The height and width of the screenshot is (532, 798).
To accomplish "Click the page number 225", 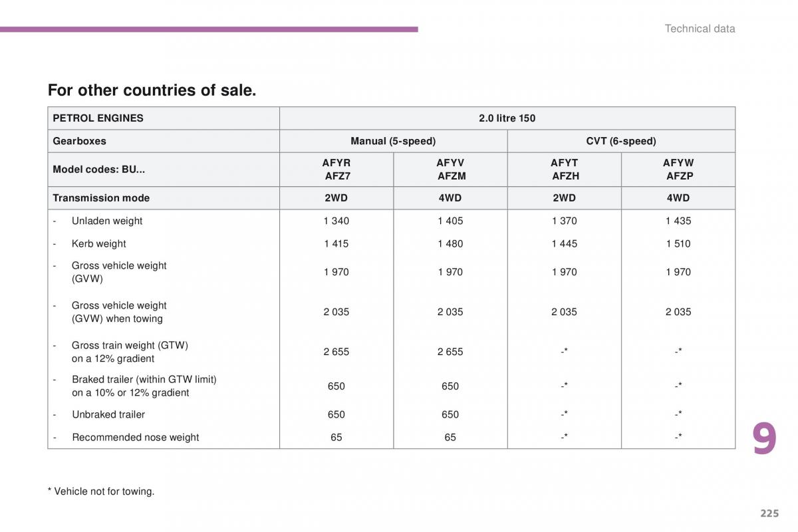I will coord(769,513).
